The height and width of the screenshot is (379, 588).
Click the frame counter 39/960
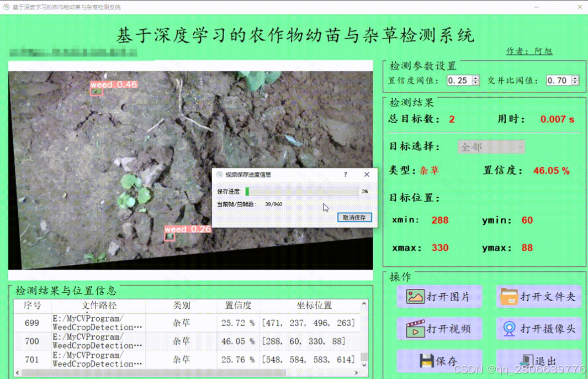click(273, 204)
